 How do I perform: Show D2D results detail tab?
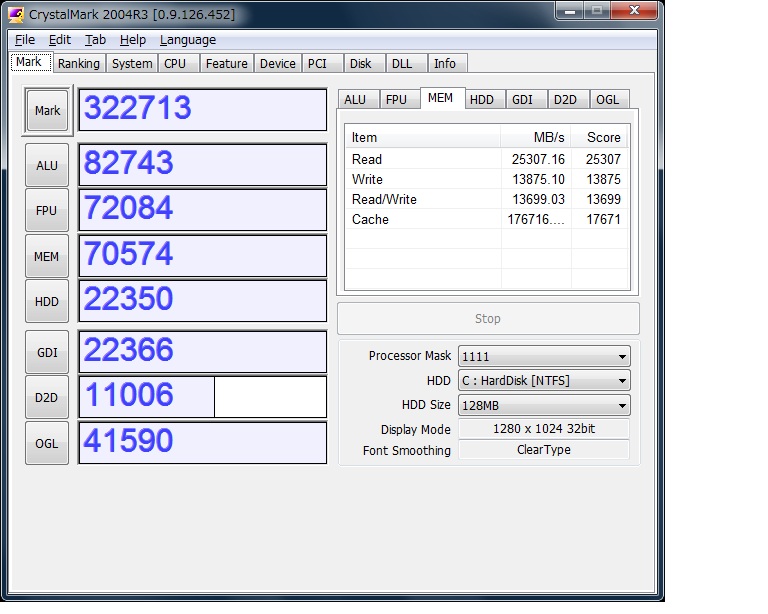pos(568,99)
